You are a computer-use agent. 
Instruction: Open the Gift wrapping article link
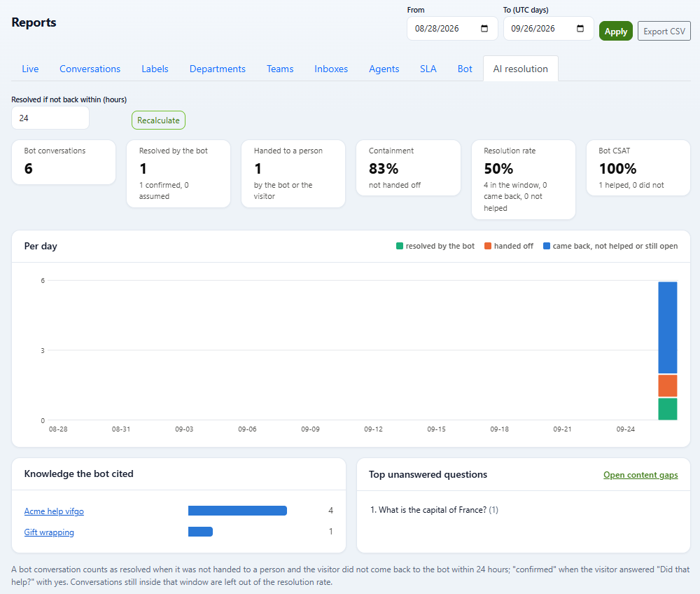(x=49, y=532)
